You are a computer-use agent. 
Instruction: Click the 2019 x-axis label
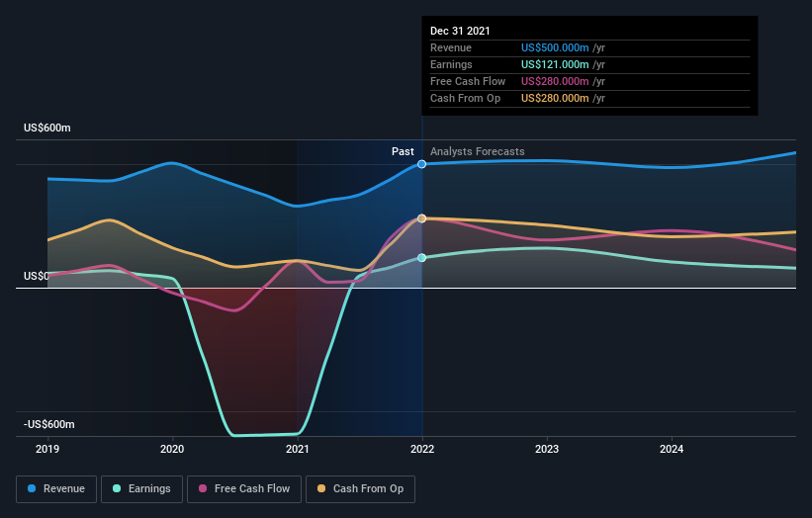[47, 449]
